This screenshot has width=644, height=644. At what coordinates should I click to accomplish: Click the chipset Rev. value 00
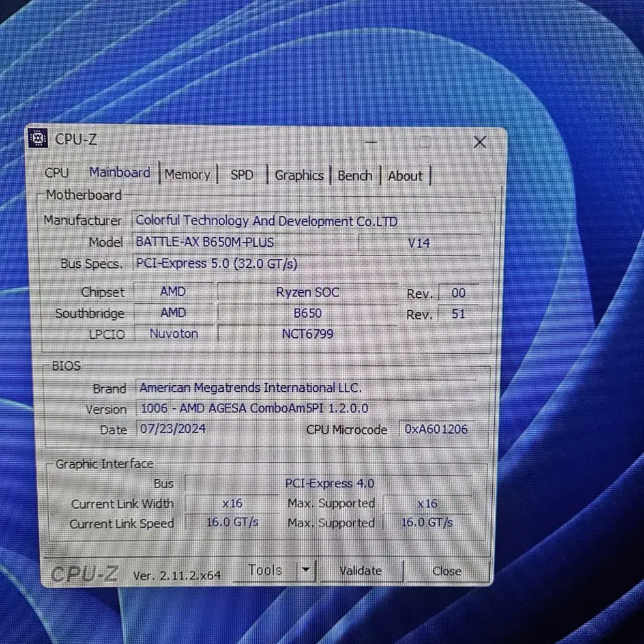click(x=459, y=293)
